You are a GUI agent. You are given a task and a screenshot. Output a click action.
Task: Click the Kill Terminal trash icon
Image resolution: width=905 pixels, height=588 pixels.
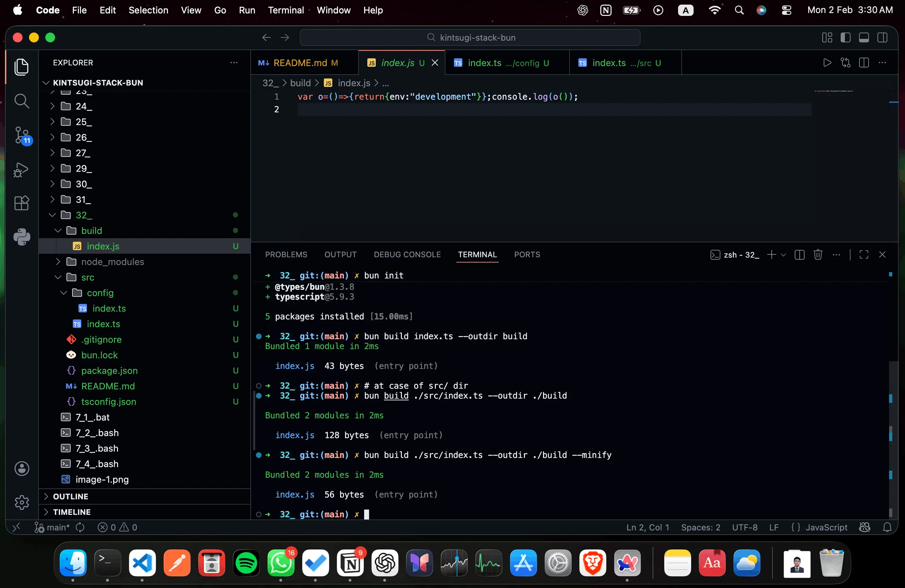[818, 255]
